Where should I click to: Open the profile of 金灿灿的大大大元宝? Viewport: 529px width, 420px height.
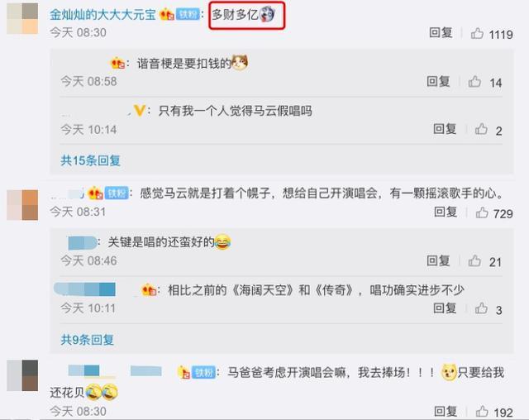(102, 15)
